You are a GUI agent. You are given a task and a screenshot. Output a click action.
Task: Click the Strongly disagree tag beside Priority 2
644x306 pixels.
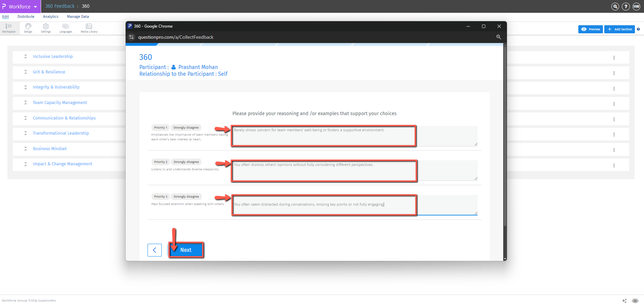186,162
